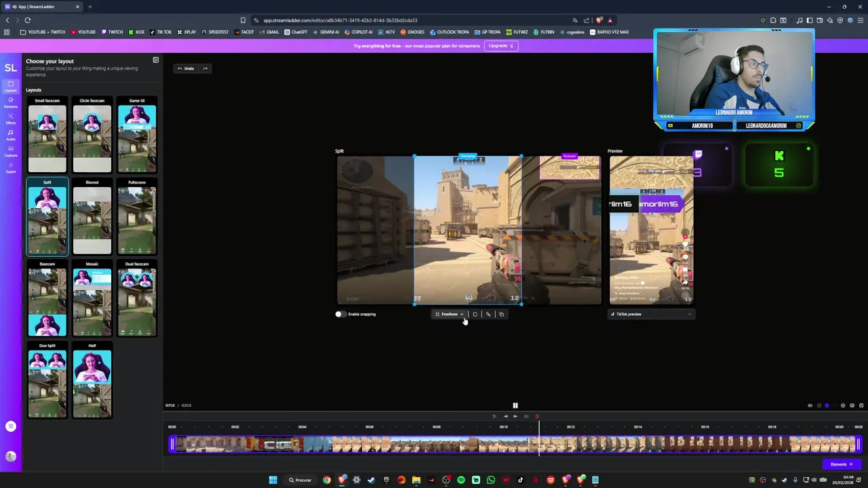This screenshot has width=868, height=488.
Task: Collapse the layout panel with the sidebar icon
Action: (155, 60)
